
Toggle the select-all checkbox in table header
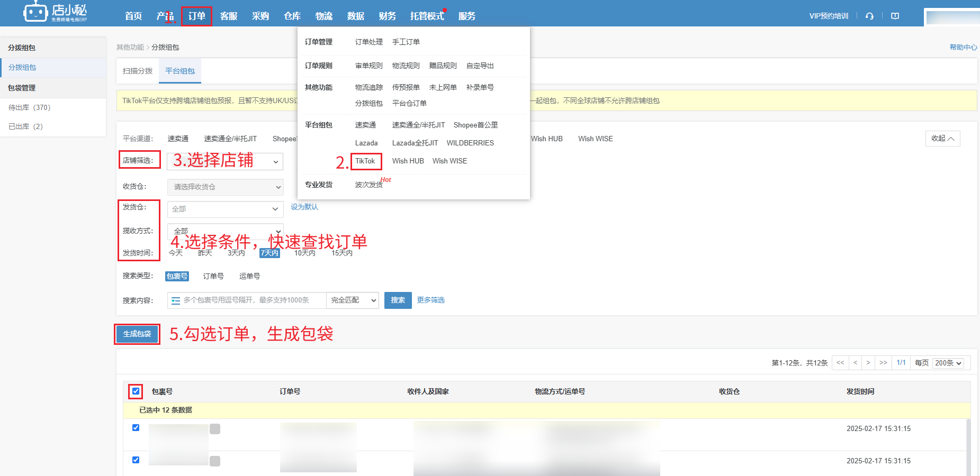point(136,391)
